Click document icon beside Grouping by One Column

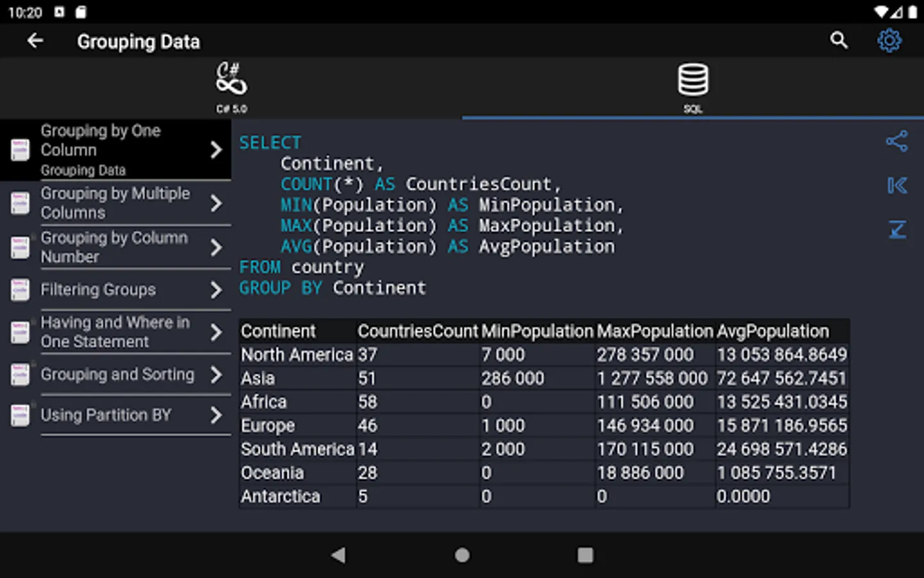20,150
